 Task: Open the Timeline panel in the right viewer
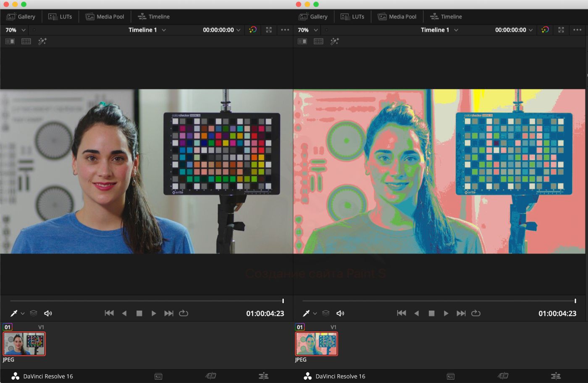(446, 16)
